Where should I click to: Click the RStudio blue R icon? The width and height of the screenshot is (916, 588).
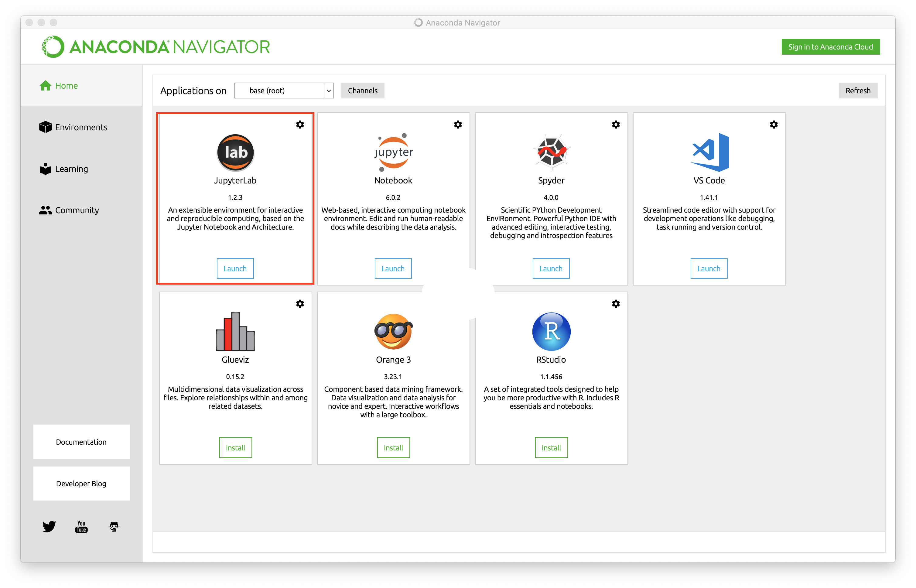click(x=551, y=331)
